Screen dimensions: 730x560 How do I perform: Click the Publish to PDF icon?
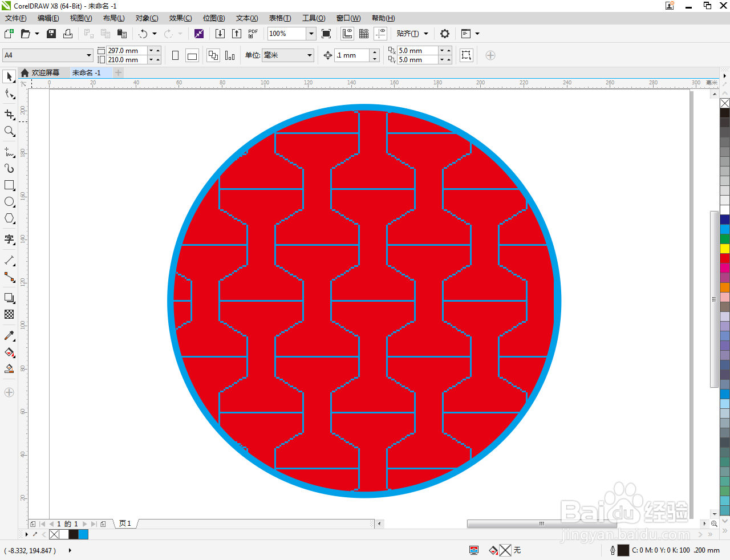253,34
